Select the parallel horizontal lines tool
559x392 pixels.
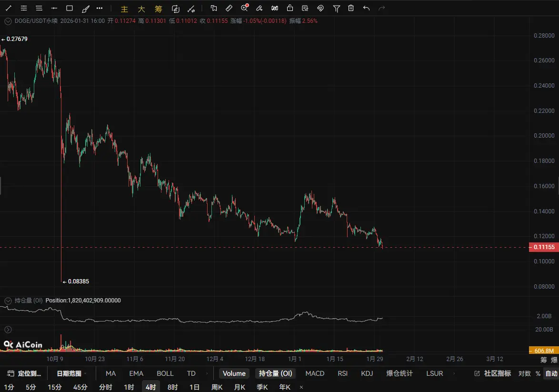39,8
